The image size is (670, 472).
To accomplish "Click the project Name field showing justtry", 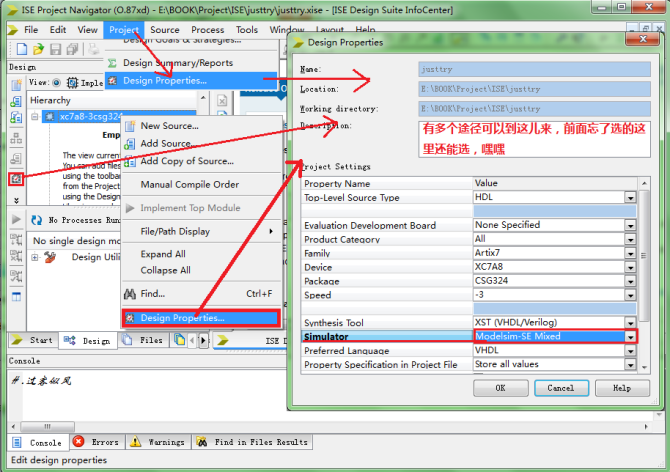I will tap(534, 69).
